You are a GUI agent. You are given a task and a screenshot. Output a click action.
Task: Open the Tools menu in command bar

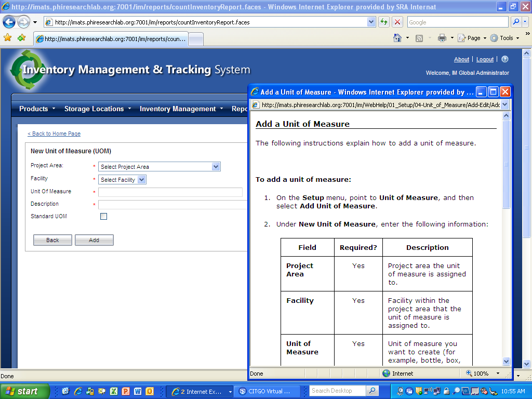[x=504, y=38]
